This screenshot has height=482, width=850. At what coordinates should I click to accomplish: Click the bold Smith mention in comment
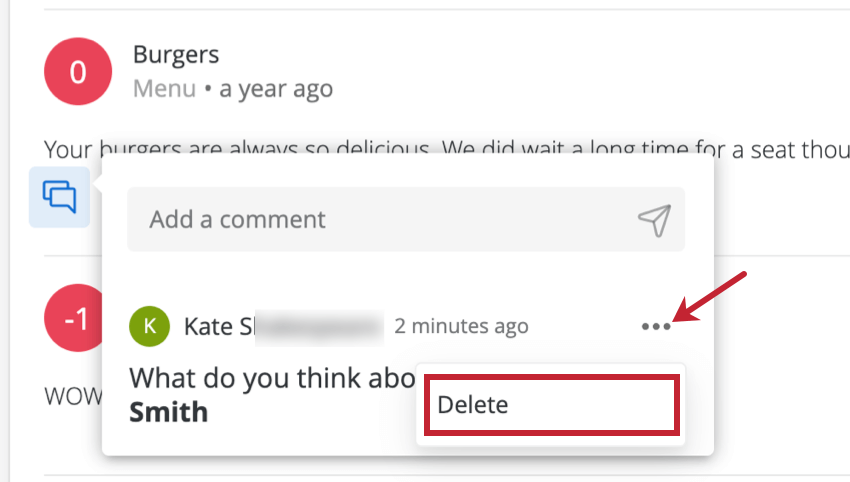click(169, 411)
